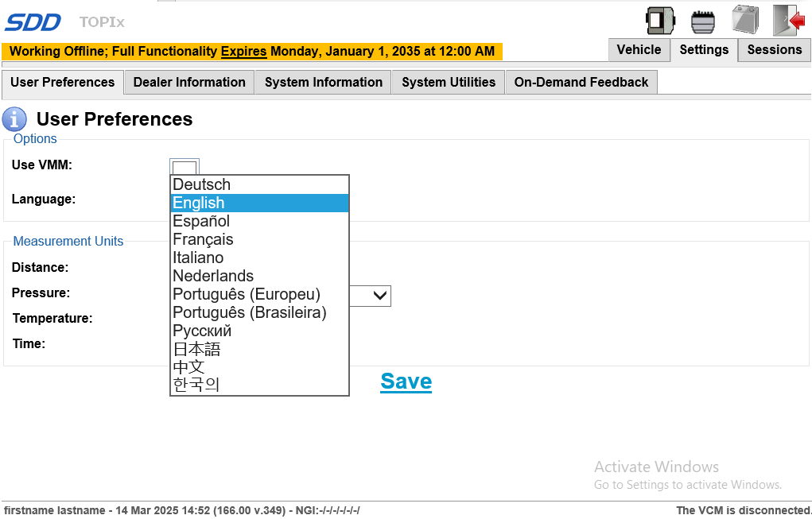Click the blue info icon beside User Preferences

(14, 119)
